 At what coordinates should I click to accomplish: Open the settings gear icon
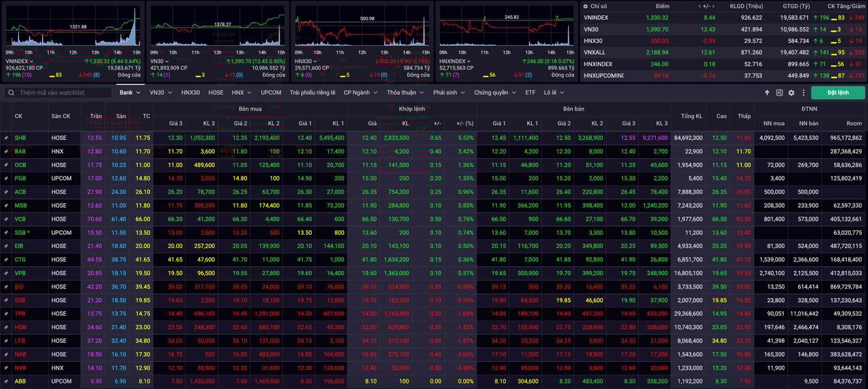791,93
